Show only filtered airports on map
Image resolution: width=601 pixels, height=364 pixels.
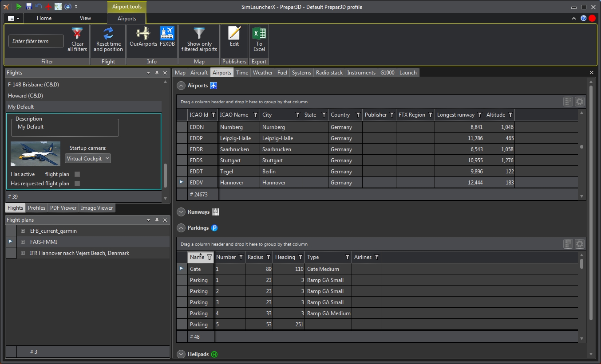click(x=199, y=40)
